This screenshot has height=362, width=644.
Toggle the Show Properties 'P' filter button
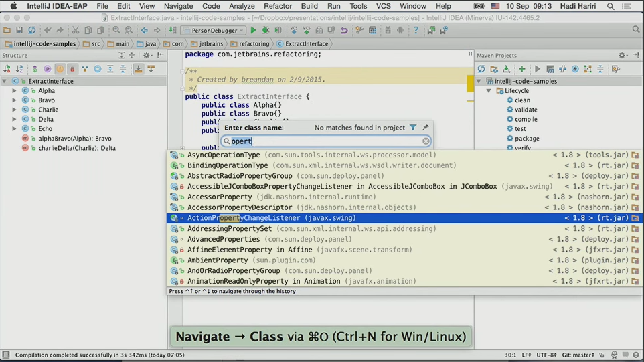tap(47, 69)
